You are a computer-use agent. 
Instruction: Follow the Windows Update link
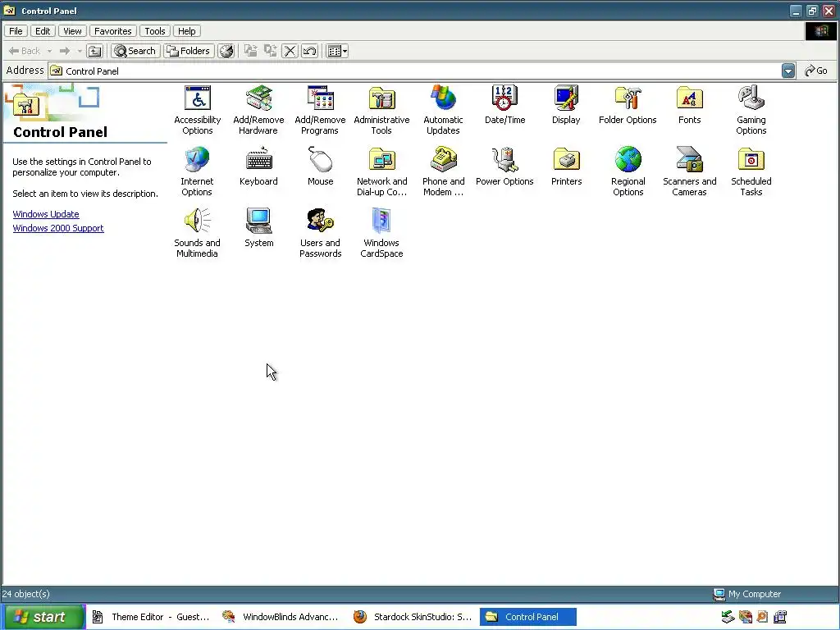coord(46,214)
